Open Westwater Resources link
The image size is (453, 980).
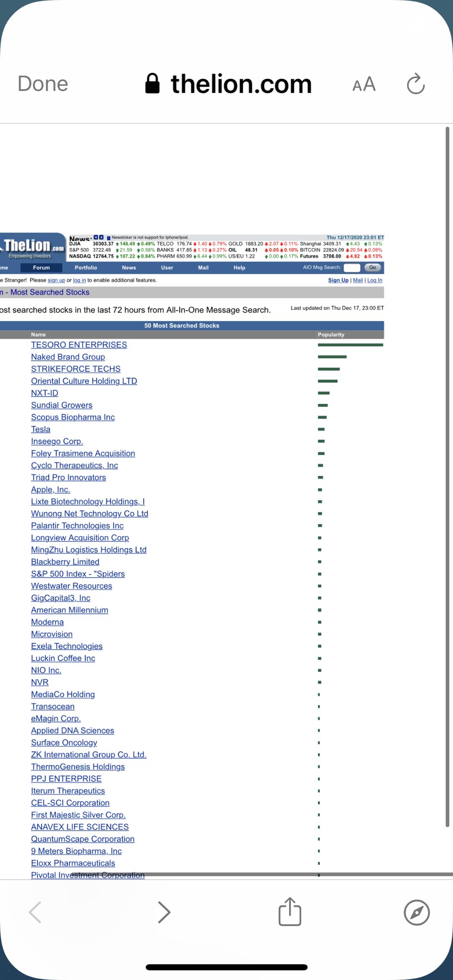tap(71, 586)
